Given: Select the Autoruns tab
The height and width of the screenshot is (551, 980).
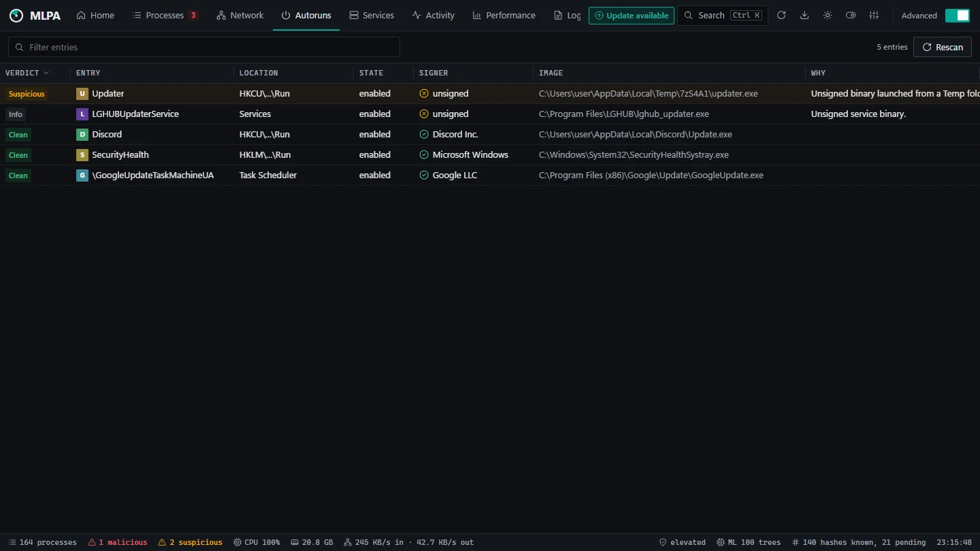Looking at the screenshot, I should 306,16.
